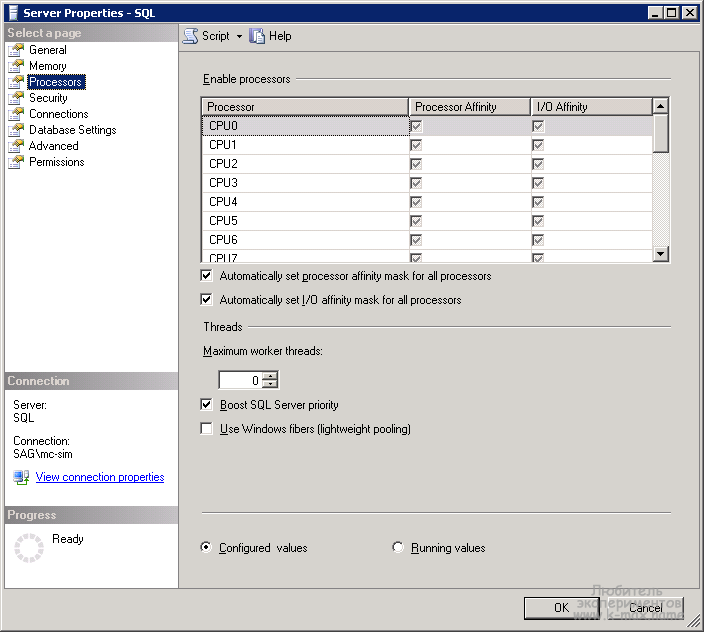The image size is (704, 632).
Task: Close the Server Properties window
Action: tap(689, 13)
